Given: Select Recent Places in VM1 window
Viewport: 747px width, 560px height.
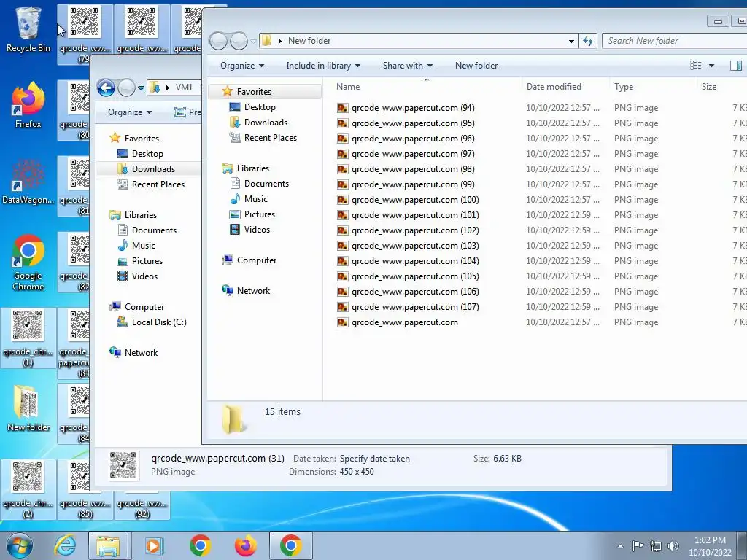Looking at the screenshot, I should (x=158, y=184).
